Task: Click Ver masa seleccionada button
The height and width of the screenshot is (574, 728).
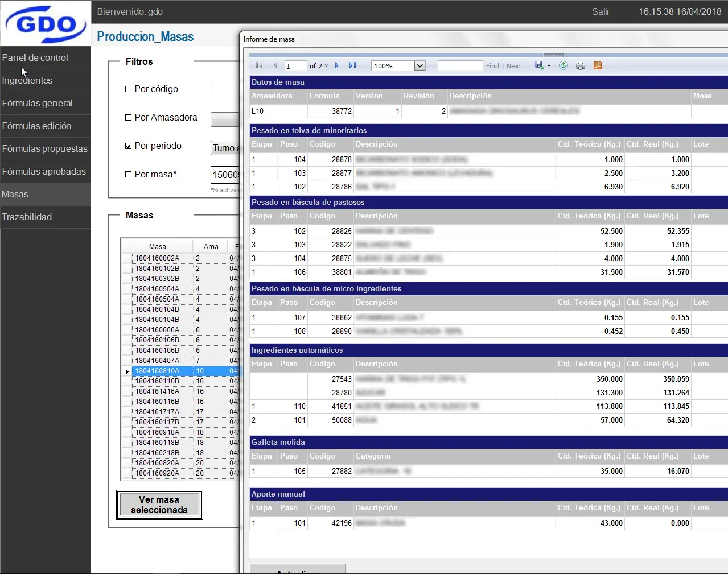Action: click(x=159, y=505)
